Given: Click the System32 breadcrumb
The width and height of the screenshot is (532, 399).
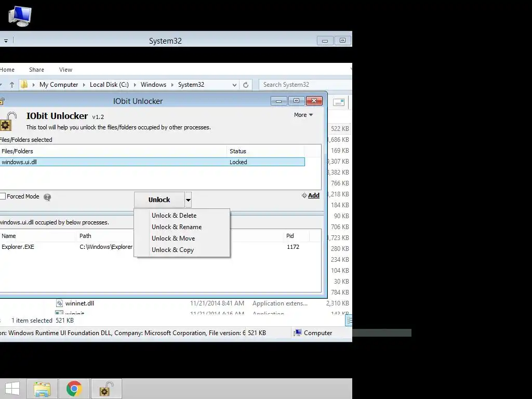Looking at the screenshot, I should (x=191, y=85).
